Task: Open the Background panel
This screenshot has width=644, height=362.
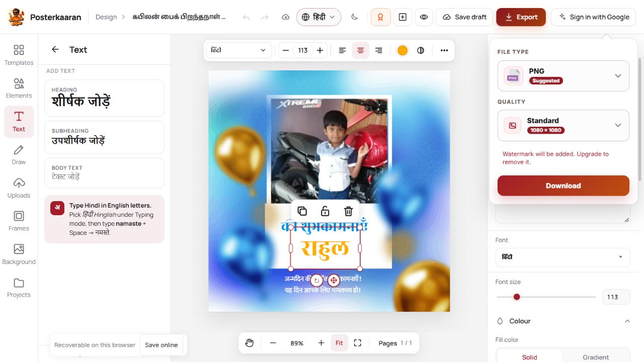Action: tap(19, 254)
